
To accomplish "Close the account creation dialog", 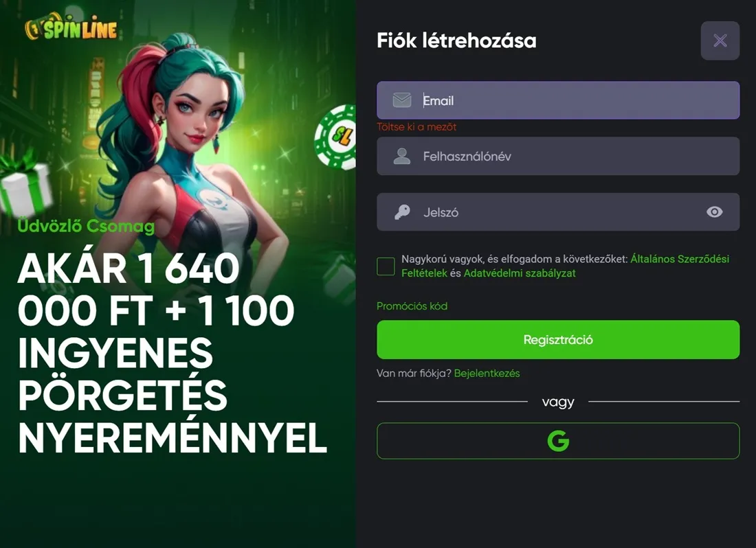I will click(720, 41).
